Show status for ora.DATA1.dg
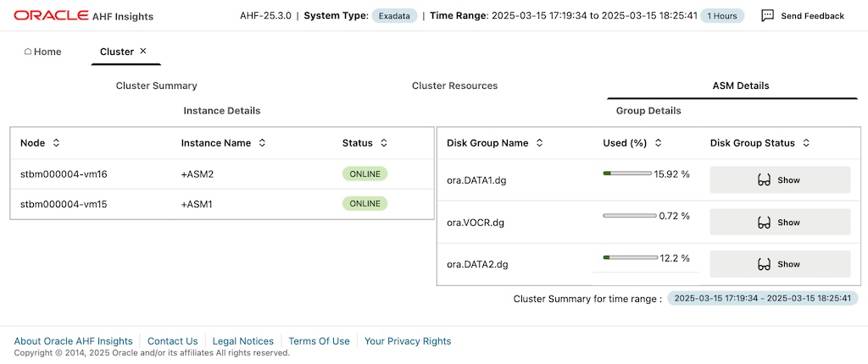Viewport: 868px width, 364px height. tap(779, 180)
